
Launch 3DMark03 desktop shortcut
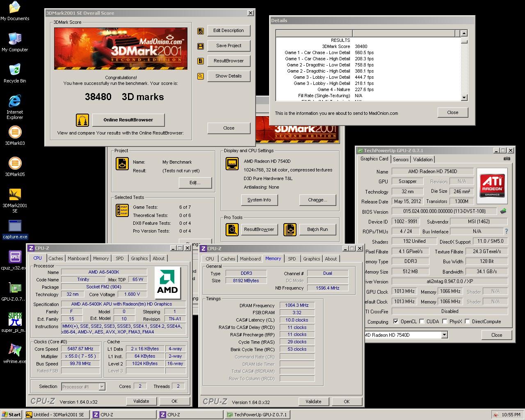tap(15, 136)
